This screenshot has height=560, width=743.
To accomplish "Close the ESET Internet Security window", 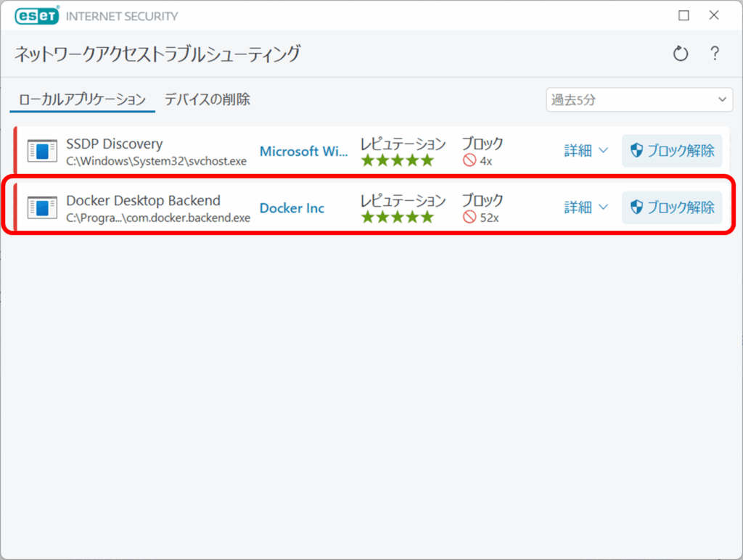I will point(714,15).
